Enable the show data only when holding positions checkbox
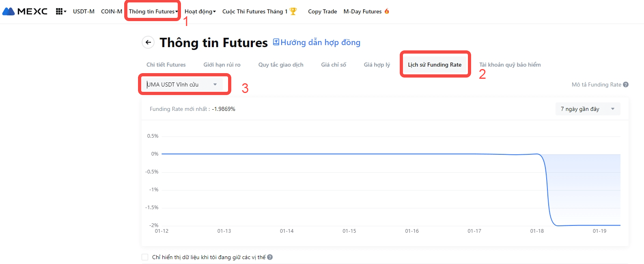 click(145, 257)
